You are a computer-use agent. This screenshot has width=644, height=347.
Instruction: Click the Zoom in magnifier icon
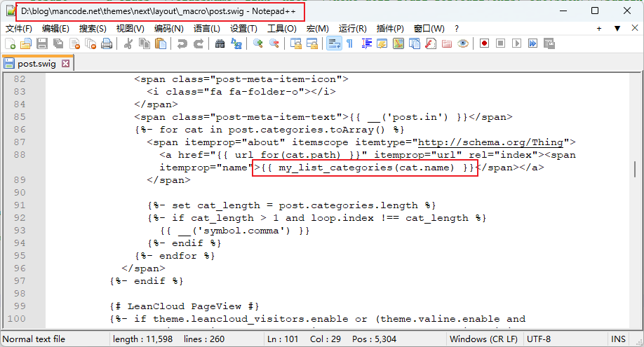(258, 43)
